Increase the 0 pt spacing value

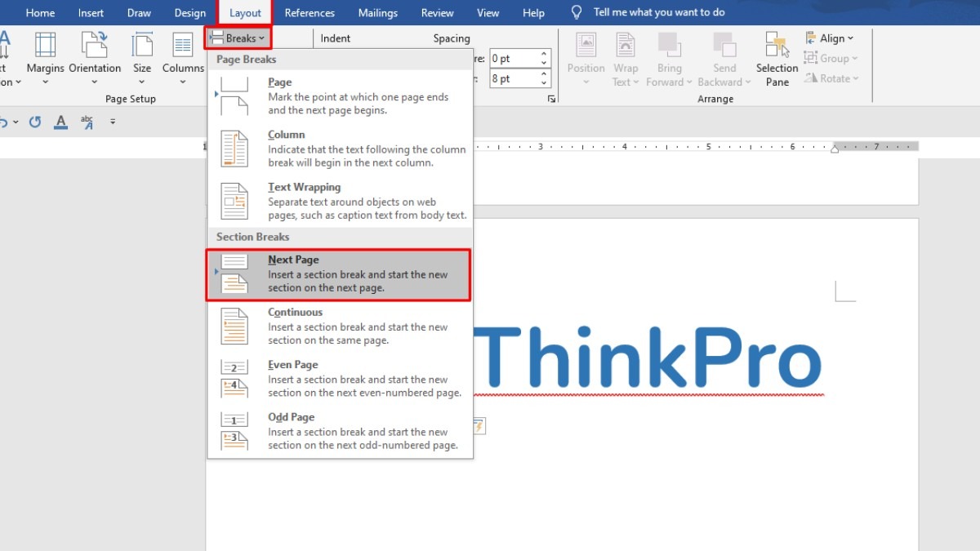(544, 55)
